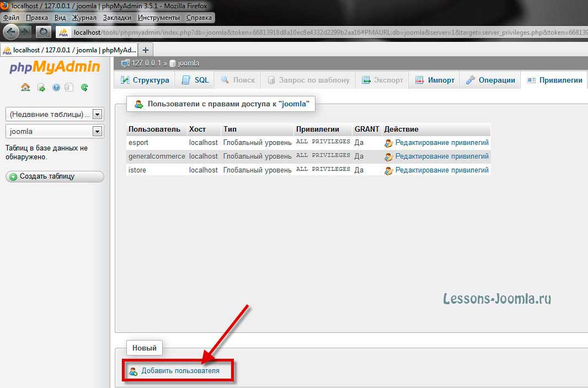Open the joomla database selector dropdown
The width and height of the screenshot is (588, 388).
55,132
